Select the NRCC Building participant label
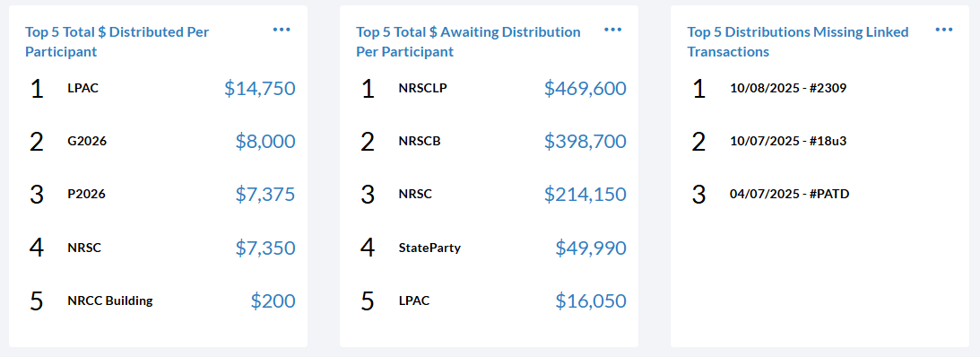Viewport: 980px width, 357px height. [x=110, y=300]
